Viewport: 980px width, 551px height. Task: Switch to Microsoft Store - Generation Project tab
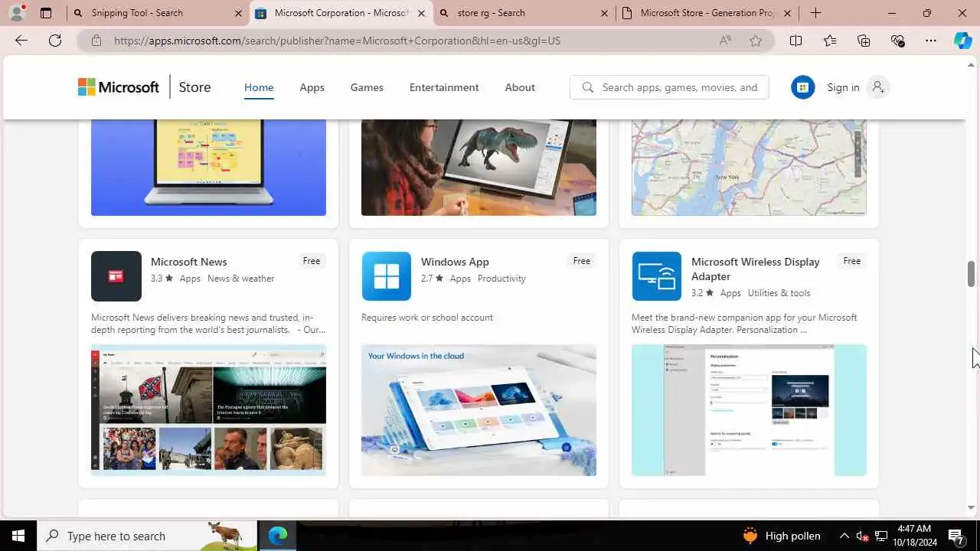pos(707,13)
